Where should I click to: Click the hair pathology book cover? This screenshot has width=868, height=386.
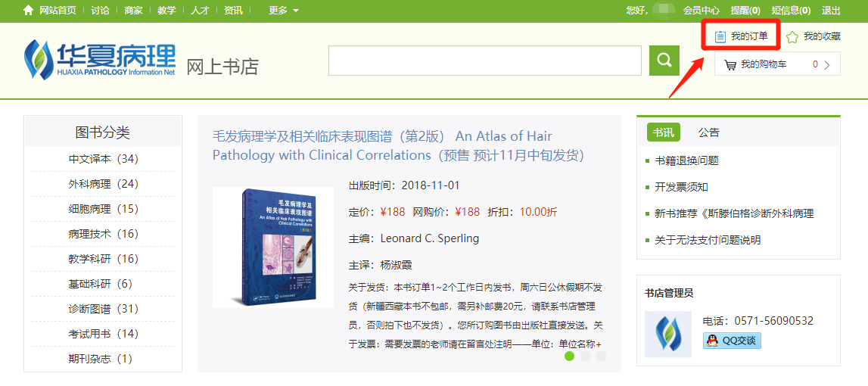pyautogui.click(x=273, y=247)
